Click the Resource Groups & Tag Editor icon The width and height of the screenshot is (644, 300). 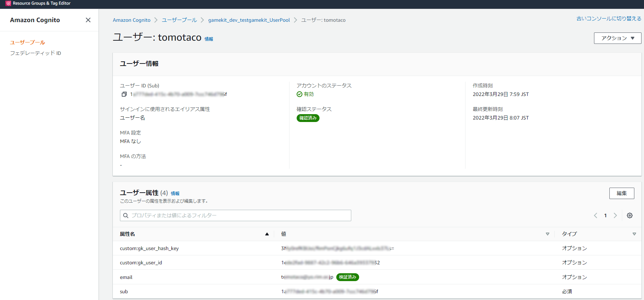tap(8, 3)
